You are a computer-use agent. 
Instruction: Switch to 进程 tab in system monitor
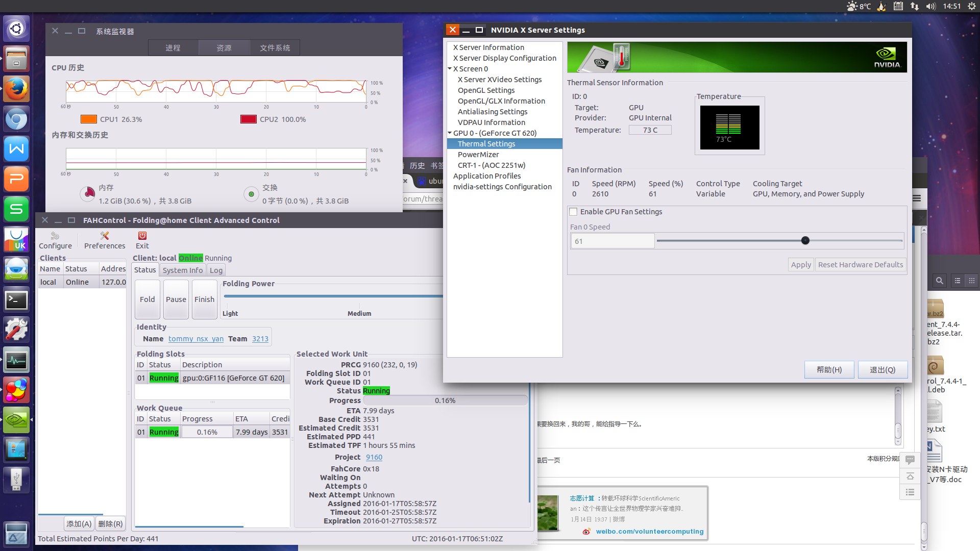click(x=173, y=47)
